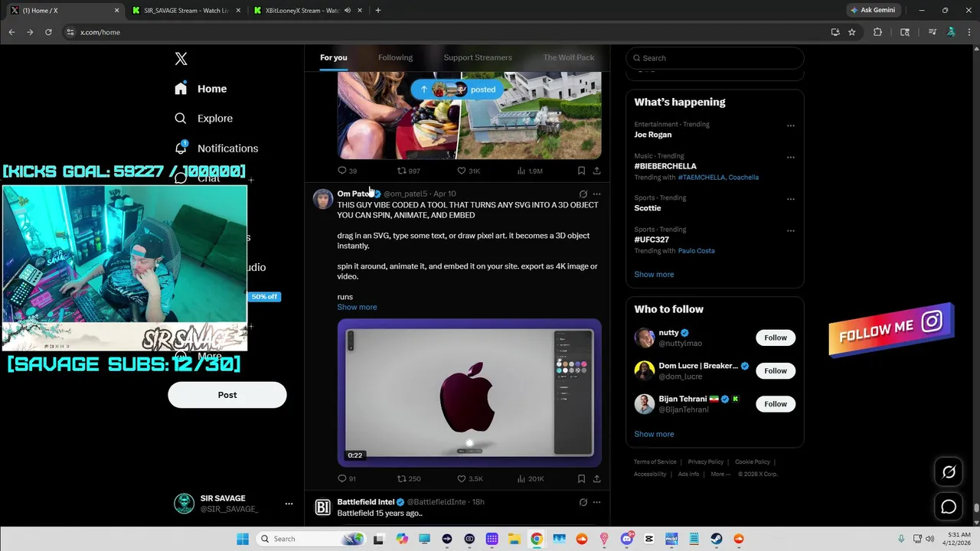The width and height of the screenshot is (980, 551).
Task: Share Om Patel's post
Action: 596,478
